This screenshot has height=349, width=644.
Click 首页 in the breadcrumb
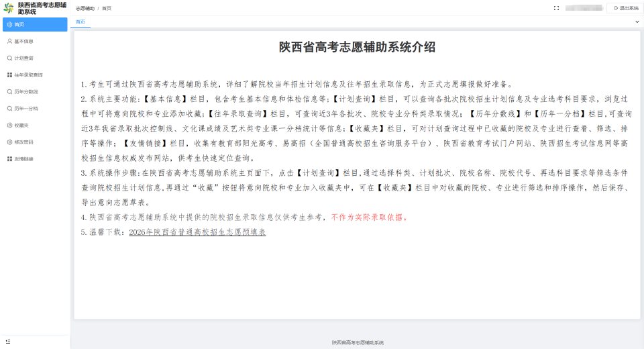coord(107,8)
